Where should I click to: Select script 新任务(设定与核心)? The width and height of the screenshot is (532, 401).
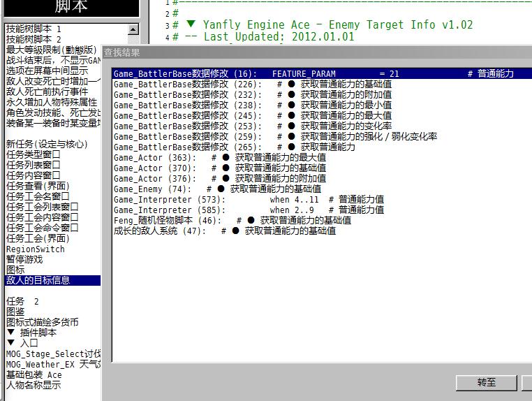pyautogui.click(x=47, y=145)
